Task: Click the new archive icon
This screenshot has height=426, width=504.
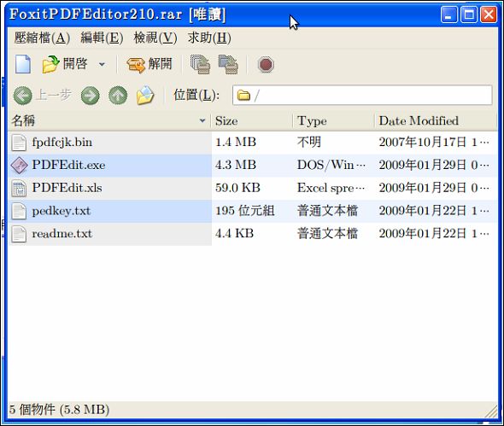Action: (23, 64)
